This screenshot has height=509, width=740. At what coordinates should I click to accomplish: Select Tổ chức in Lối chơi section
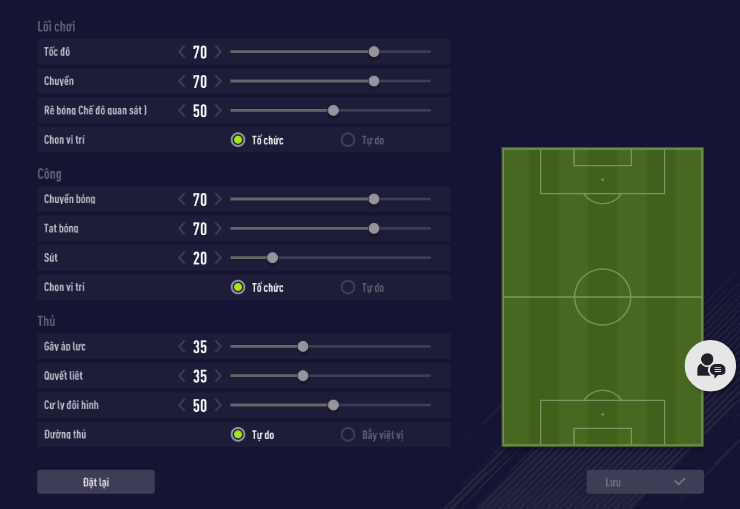tap(238, 140)
